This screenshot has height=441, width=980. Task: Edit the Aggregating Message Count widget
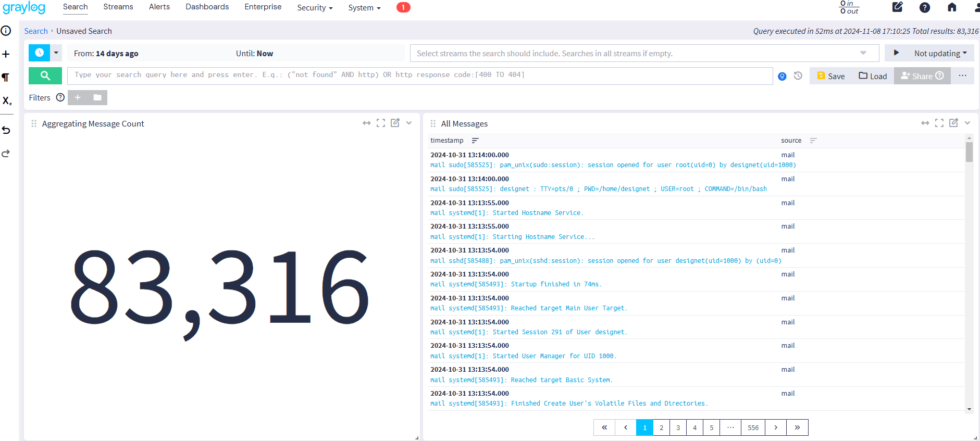click(x=395, y=123)
